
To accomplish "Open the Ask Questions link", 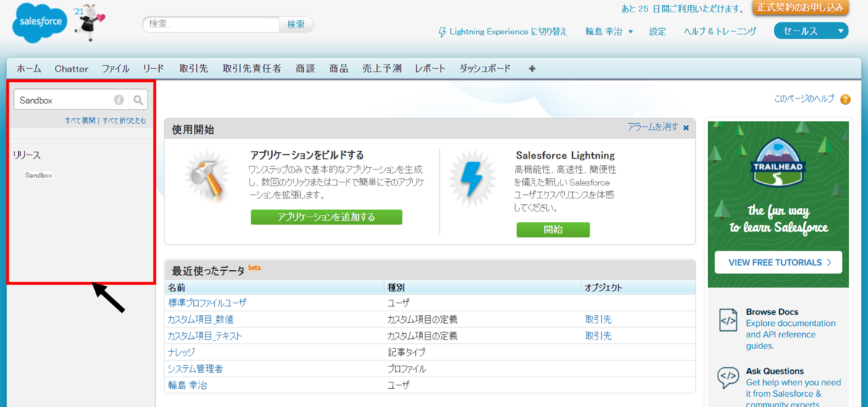I will (x=775, y=371).
